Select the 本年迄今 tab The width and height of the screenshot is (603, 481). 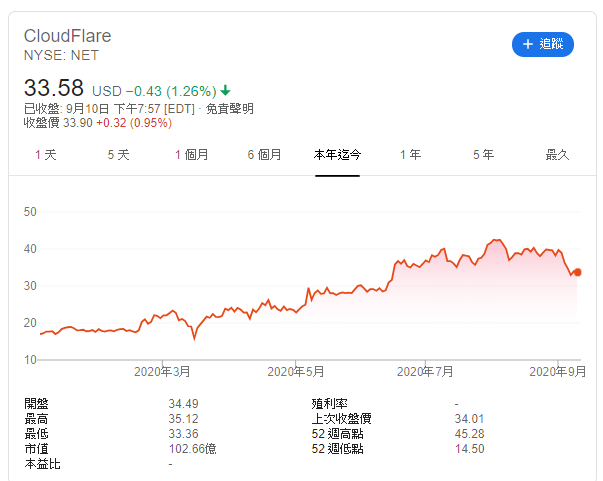click(337, 155)
